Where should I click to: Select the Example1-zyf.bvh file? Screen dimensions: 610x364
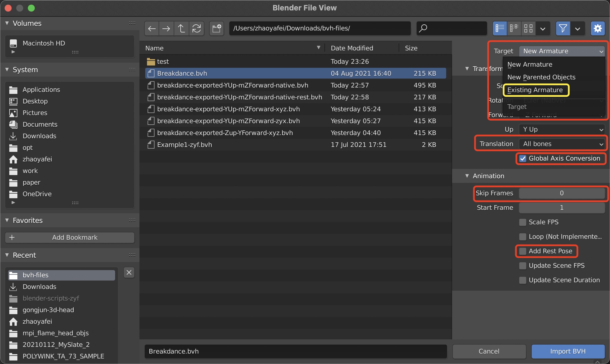pyautogui.click(x=184, y=145)
